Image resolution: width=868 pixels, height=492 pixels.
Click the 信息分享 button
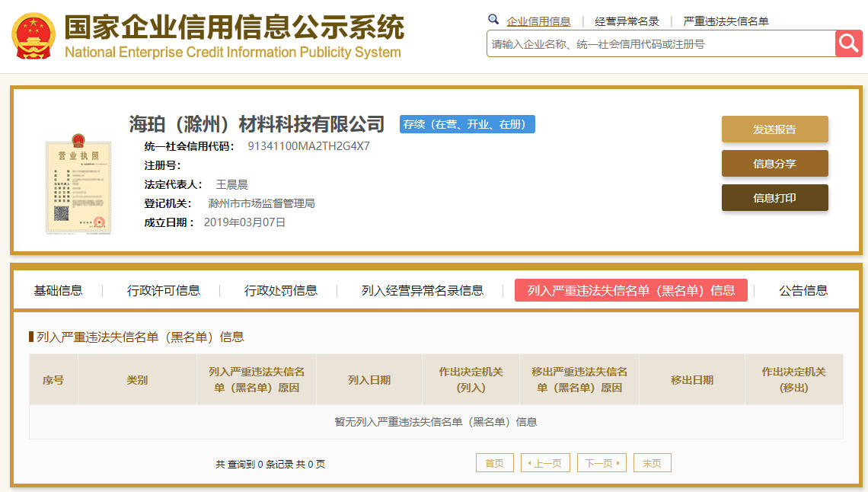(x=774, y=164)
